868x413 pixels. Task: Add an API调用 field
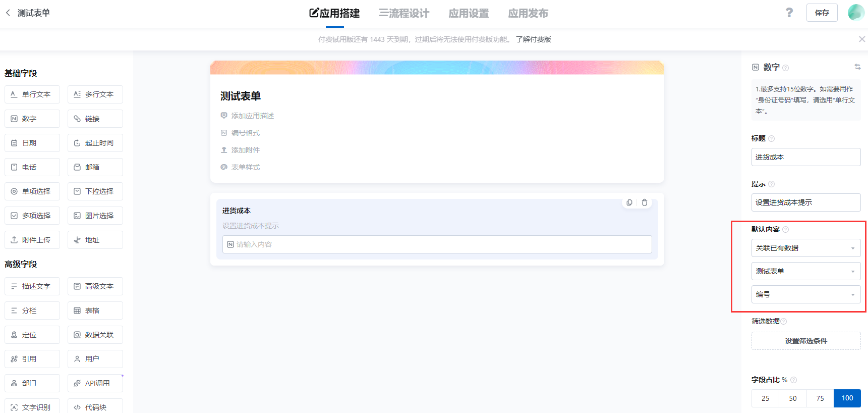pos(95,383)
